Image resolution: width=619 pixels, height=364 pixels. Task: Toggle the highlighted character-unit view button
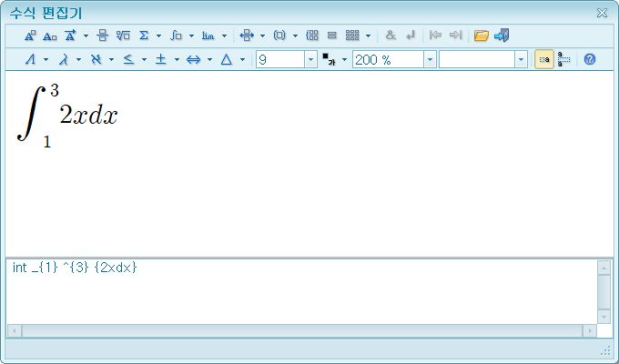coord(544,59)
